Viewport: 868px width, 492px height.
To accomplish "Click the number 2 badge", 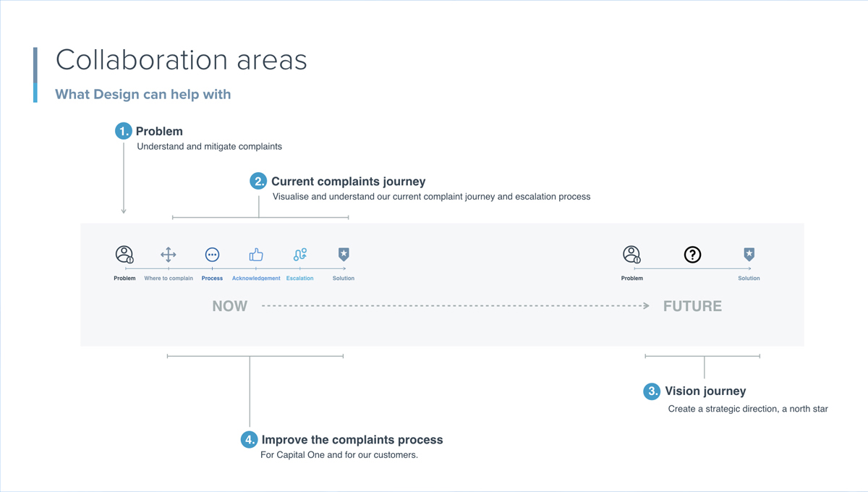I will pyautogui.click(x=259, y=181).
